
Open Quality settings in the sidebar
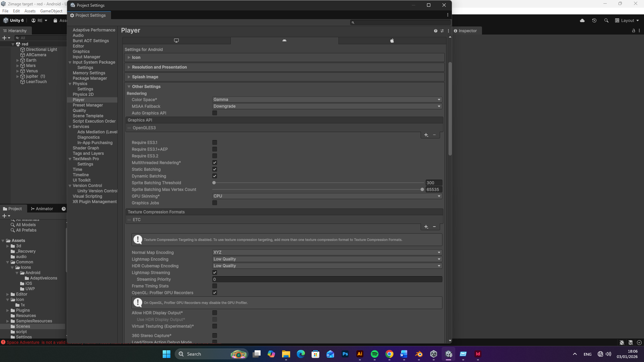pos(79,111)
